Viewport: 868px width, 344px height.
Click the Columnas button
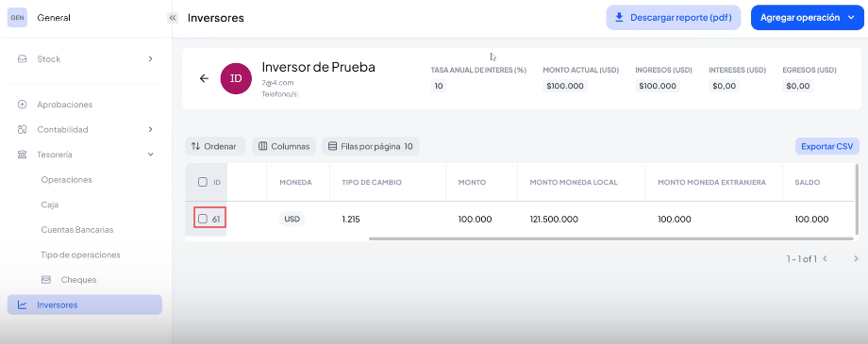pos(284,147)
